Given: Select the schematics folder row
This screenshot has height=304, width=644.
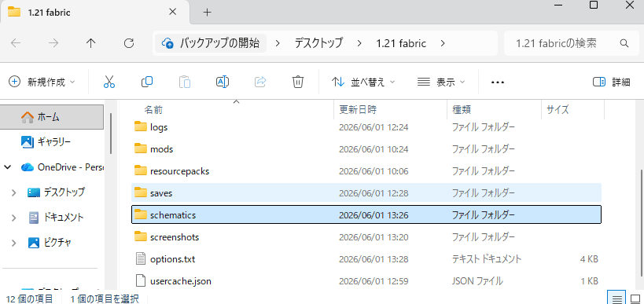Looking at the screenshot, I should (x=366, y=214).
